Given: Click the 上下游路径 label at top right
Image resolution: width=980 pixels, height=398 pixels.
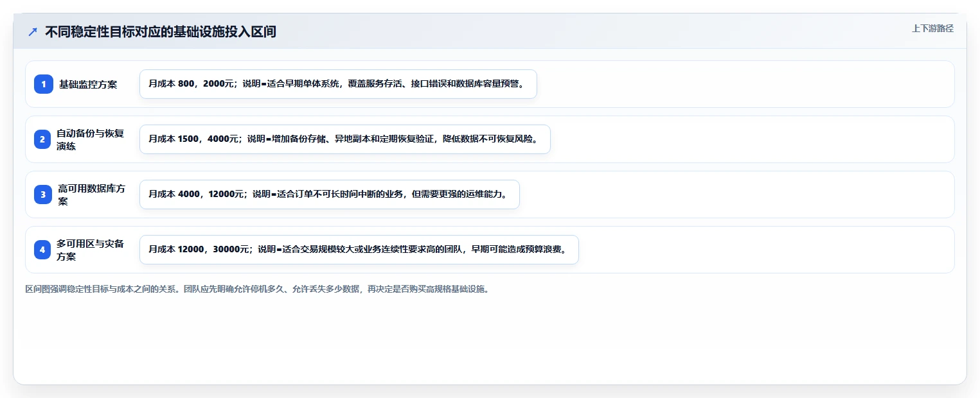Looking at the screenshot, I should click(932, 28).
